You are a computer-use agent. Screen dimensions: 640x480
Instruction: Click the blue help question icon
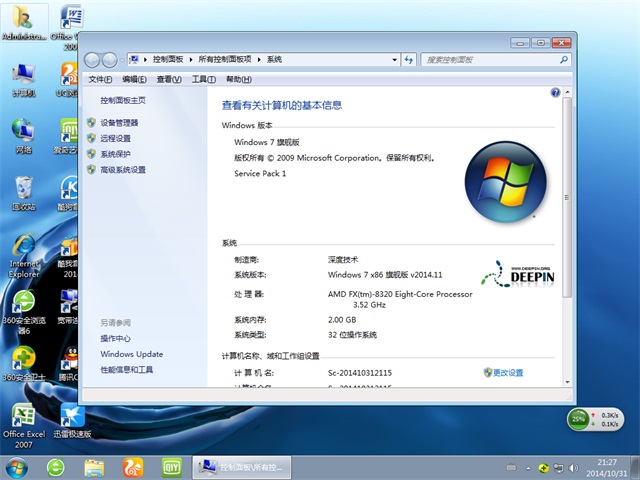coord(555,92)
